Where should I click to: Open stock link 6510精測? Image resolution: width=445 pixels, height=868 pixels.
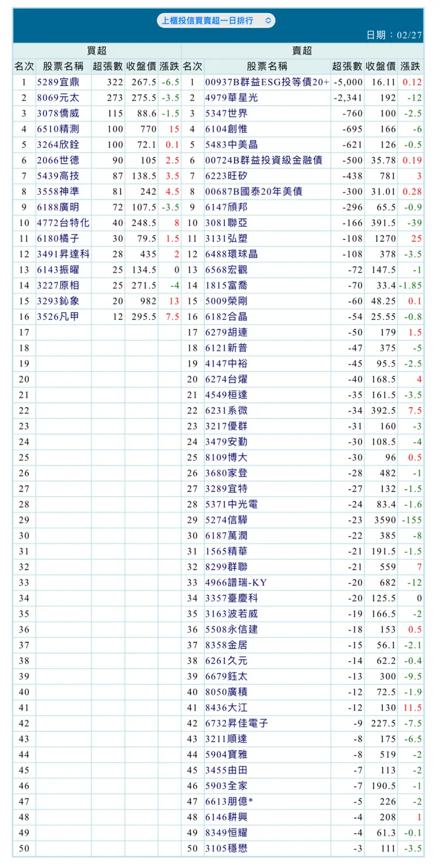[x=58, y=129]
